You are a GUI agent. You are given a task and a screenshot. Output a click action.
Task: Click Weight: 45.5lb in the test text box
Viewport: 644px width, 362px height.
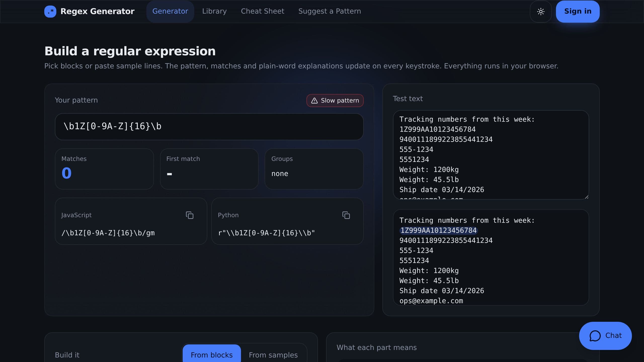pyautogui.click(x=429, y=179)
